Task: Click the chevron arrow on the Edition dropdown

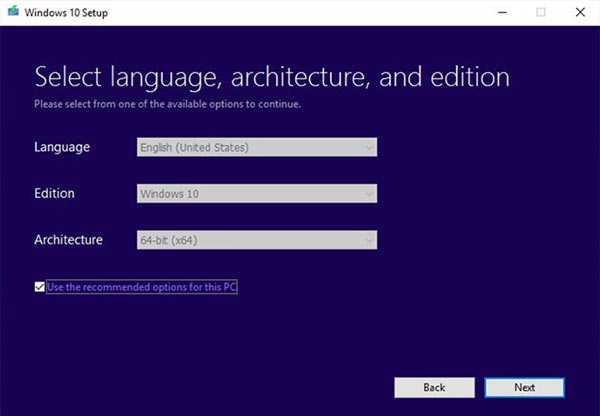Action: [369, 193]
